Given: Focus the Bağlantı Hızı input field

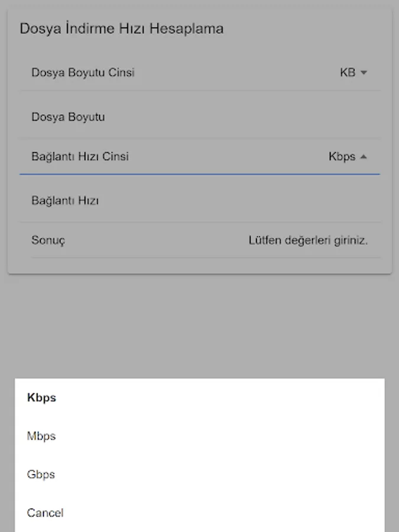Looking at the screenshot, I should coord(200,200).
